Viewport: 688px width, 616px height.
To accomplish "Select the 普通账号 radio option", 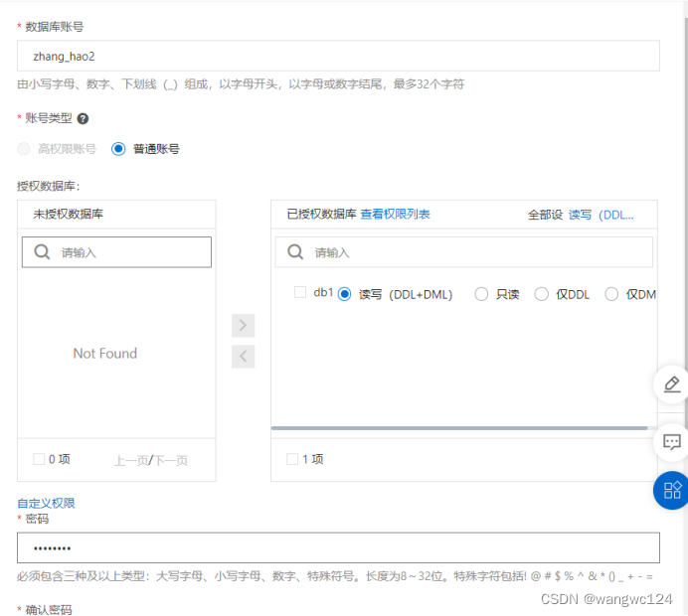I will point(118,149).
